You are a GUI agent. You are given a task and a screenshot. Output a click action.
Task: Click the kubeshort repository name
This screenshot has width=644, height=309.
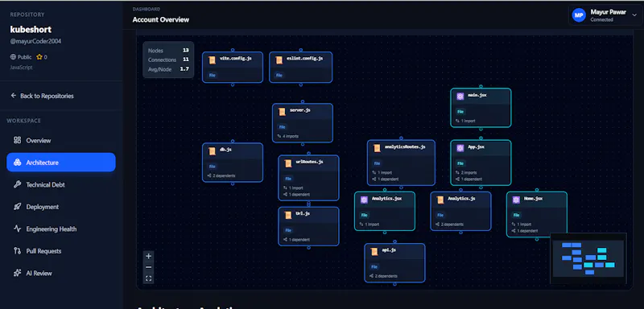tap(31, 30)
